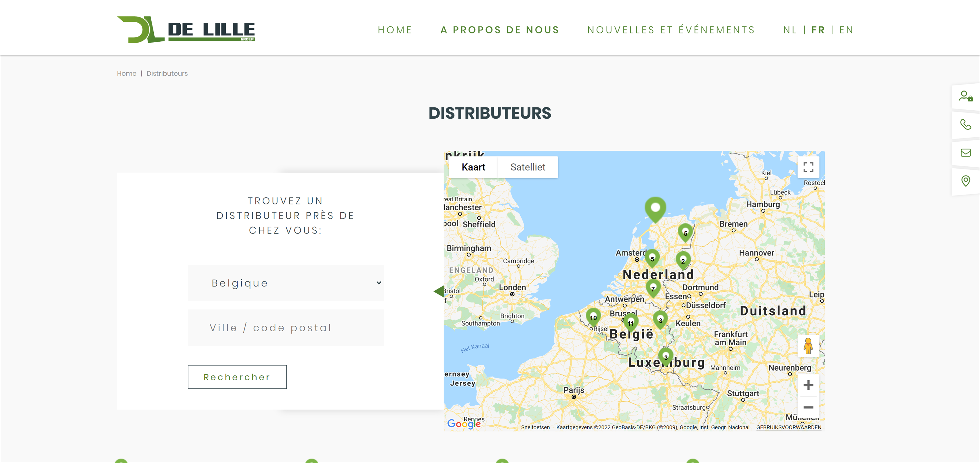Open the Belgique country dropdown

coord(285,283)
